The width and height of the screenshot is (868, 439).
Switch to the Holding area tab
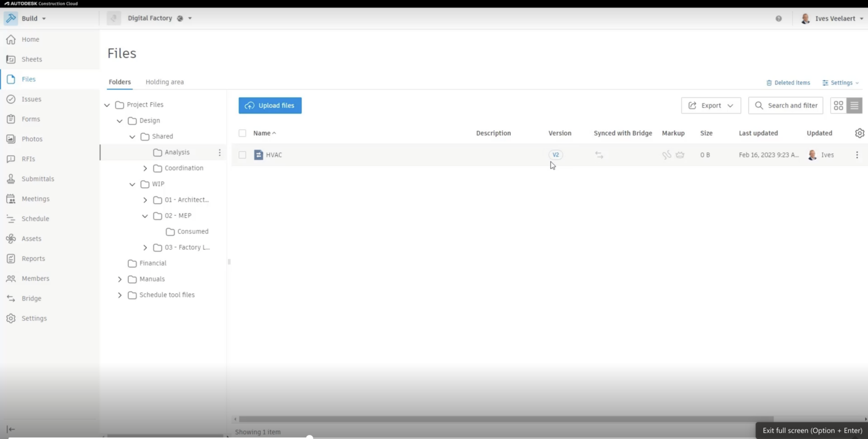click(x=164, y=81)
